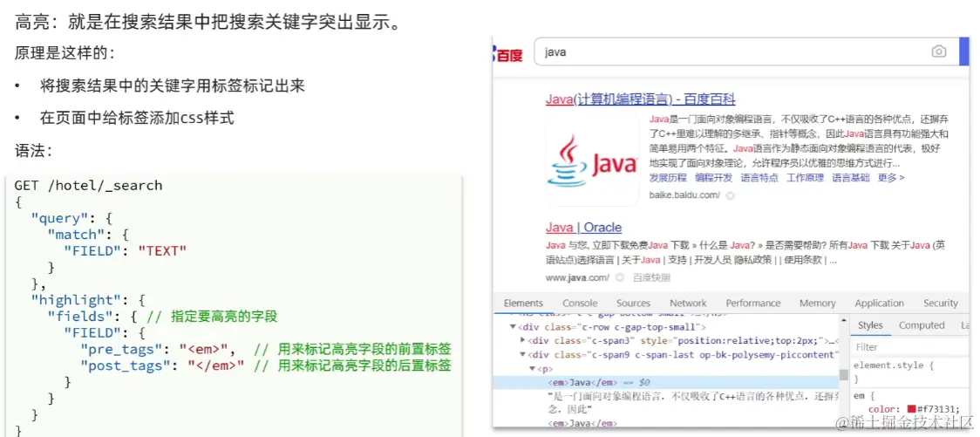
Task: Switch to the Memory tab in DevTools
Action: (817, 303)
